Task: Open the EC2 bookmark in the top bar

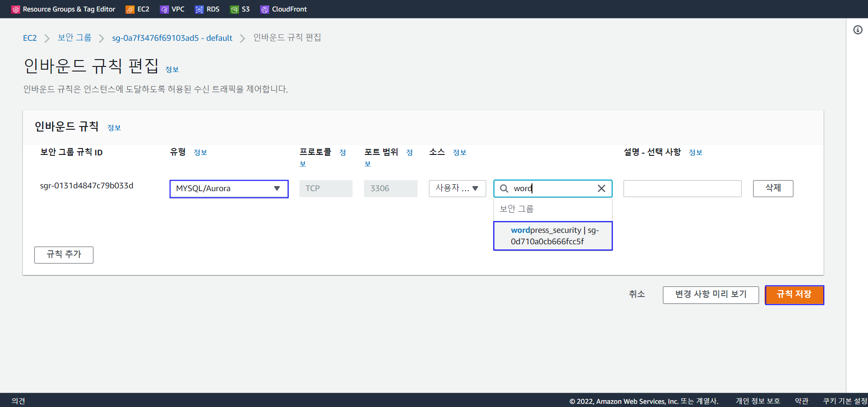Action: (x=143, y=9)
